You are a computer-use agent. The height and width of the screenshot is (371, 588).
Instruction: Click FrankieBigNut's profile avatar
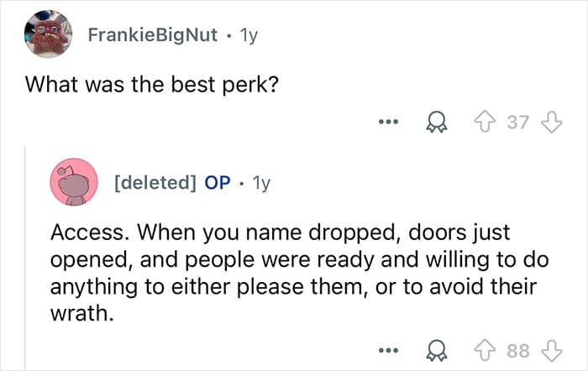(47, 36)
